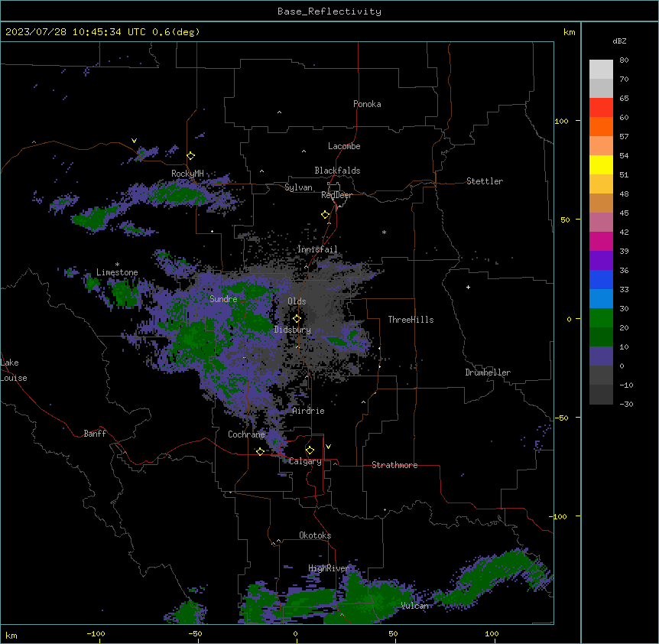This screenshot has width=659, height=644.
Task: Click the -30 value at legend bottom
Action: (x=626, y=404)
